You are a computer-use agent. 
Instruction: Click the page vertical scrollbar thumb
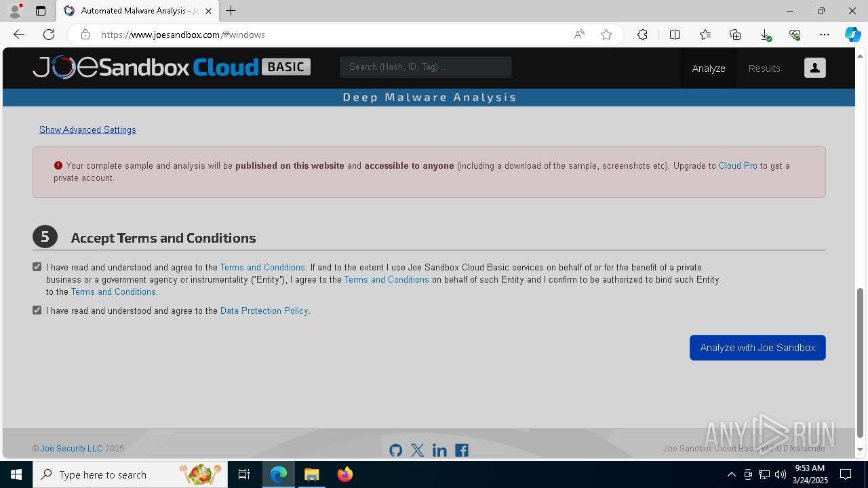(x=861, y=363)
